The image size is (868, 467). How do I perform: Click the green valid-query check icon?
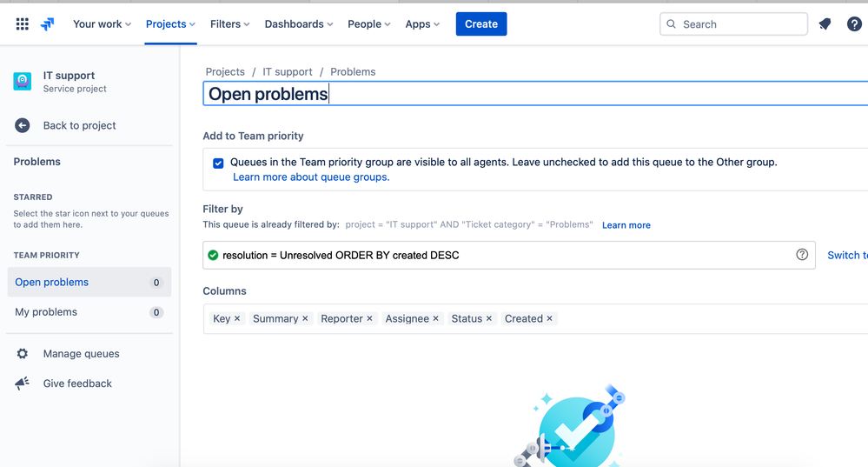point(213,255)
